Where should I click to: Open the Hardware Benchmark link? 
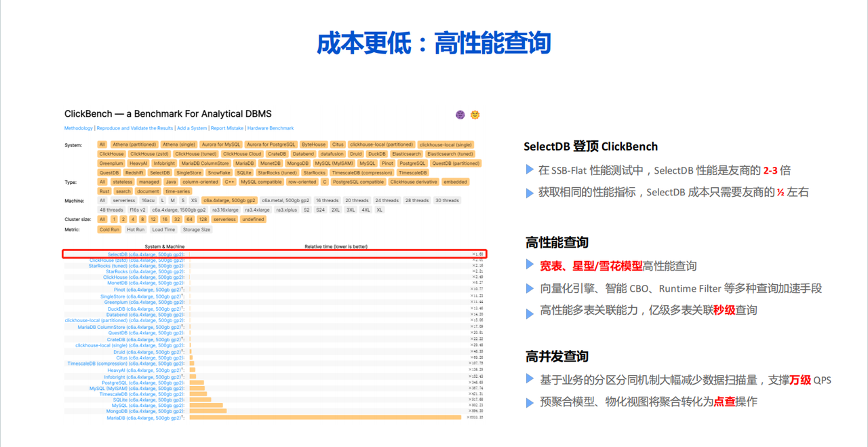coord(271,128)
